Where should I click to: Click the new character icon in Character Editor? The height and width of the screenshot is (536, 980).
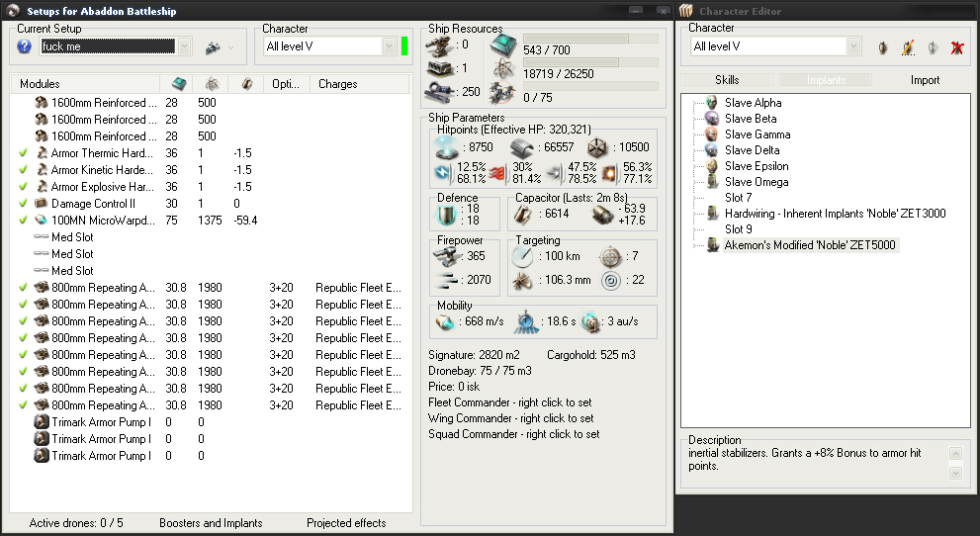882,46
